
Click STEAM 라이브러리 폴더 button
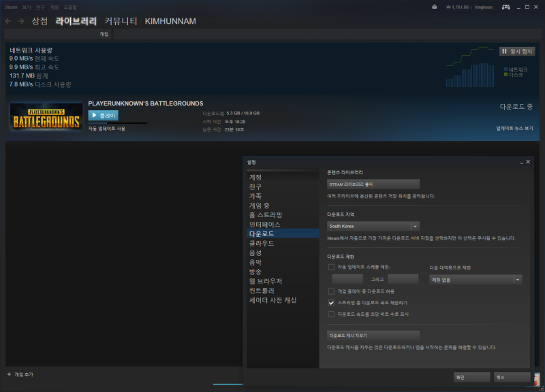[x=373, y=184]
